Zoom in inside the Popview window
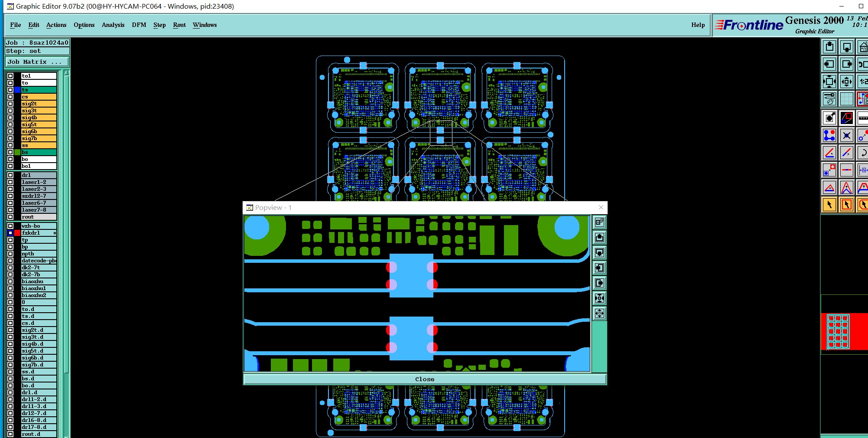The image size is (868, 438). tap(599, 298)
